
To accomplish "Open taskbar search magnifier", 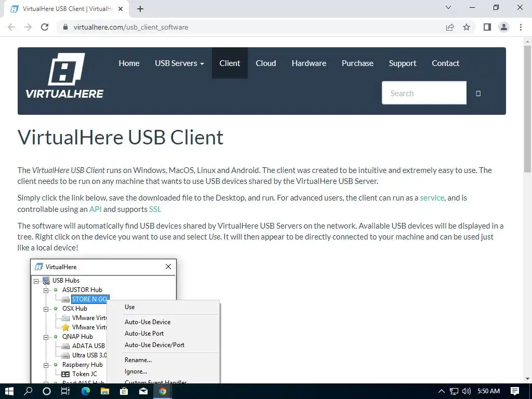I will pos(28,391).
